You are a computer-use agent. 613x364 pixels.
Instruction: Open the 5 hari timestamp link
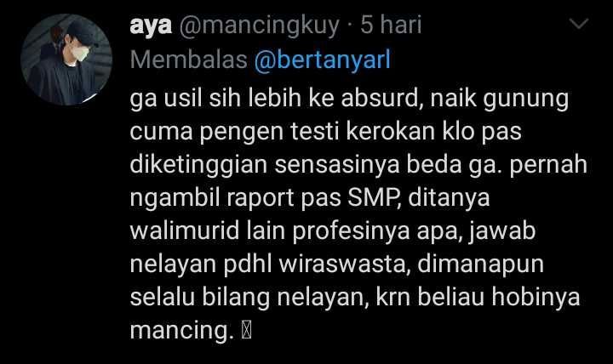[x=391, y=25]
